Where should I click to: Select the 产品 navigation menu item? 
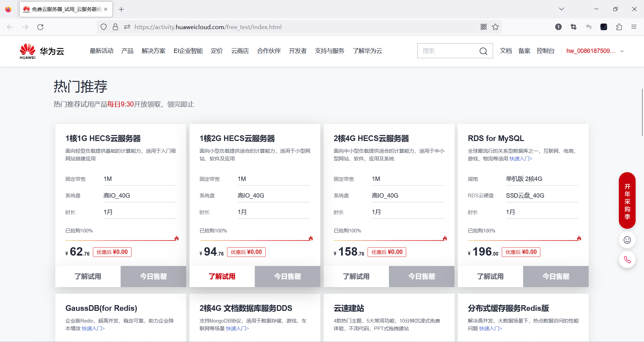point(127,51)
